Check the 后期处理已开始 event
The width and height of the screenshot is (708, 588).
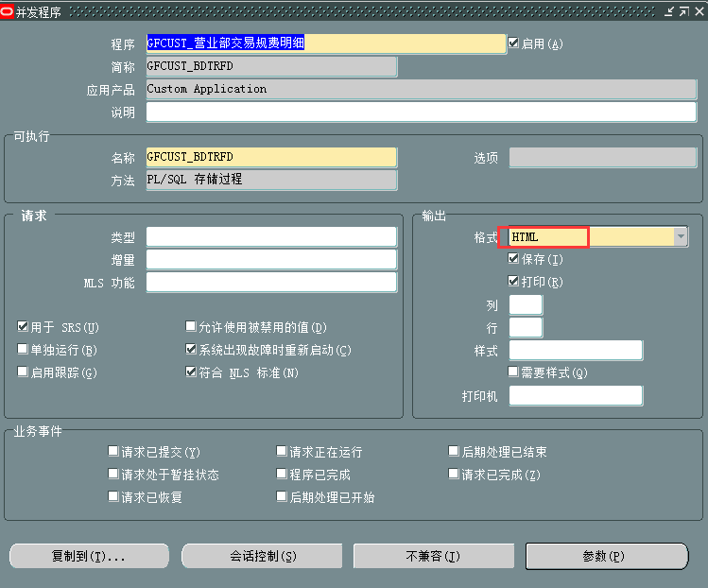tap(282, 496)
